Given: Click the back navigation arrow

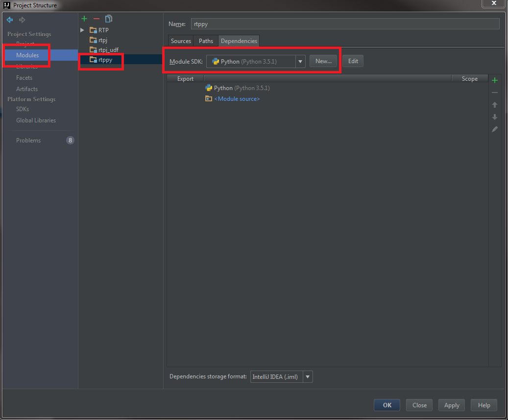Looking at the screenshot, I should tap(10, 20).
